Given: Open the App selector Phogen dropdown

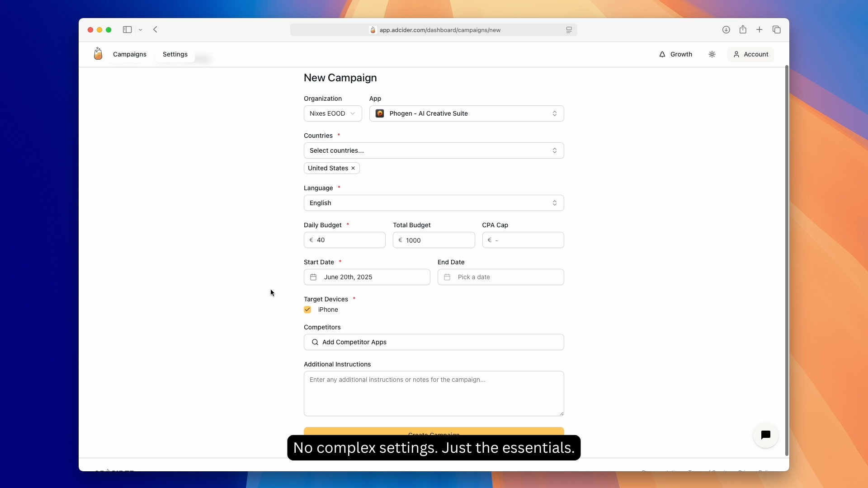Looking at the screenshot, I should pos(467,113).
